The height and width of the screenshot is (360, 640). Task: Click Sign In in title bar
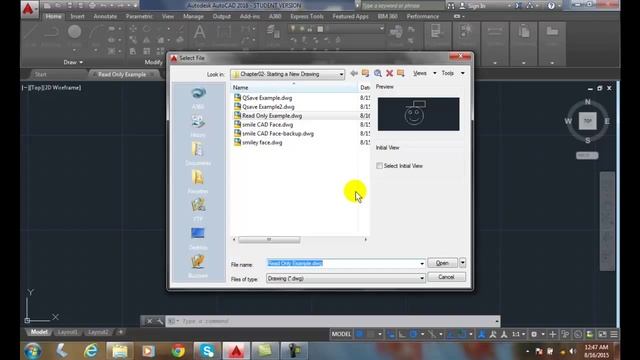point(473,6)
